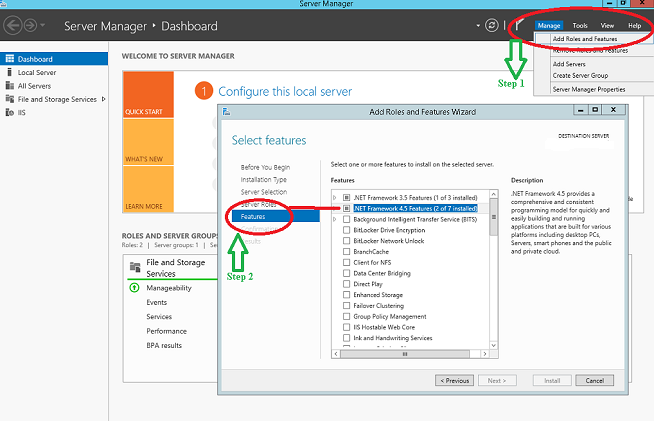The width and height of the screenshot is (654, 421).
Task: Check Data Center Bridging
Action: (346, 273)
